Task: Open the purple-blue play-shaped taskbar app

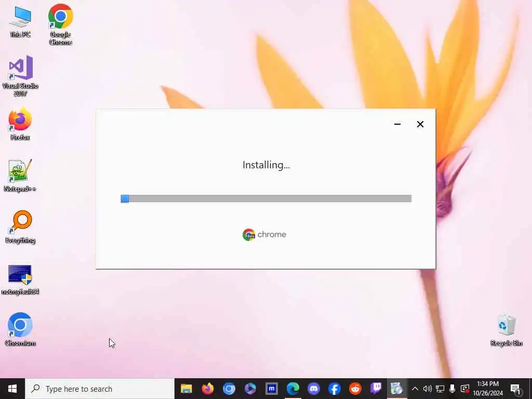Action: point(250,389)
